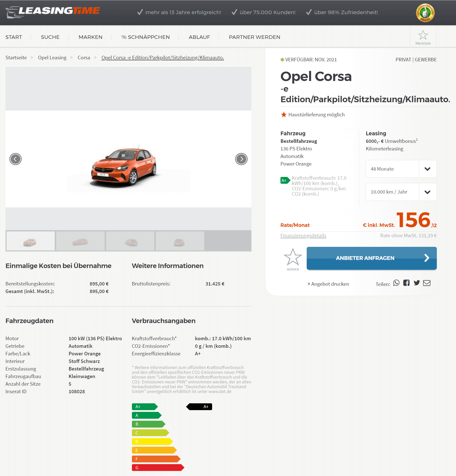Switch to GEWERBE leasing

pyautogui.click(x=425, y=60)
